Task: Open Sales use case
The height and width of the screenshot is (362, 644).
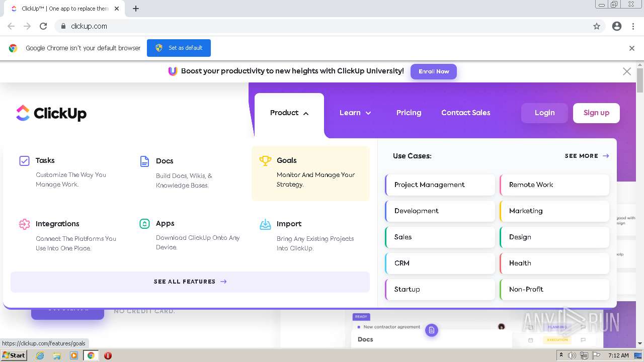Action: (440, 237)
